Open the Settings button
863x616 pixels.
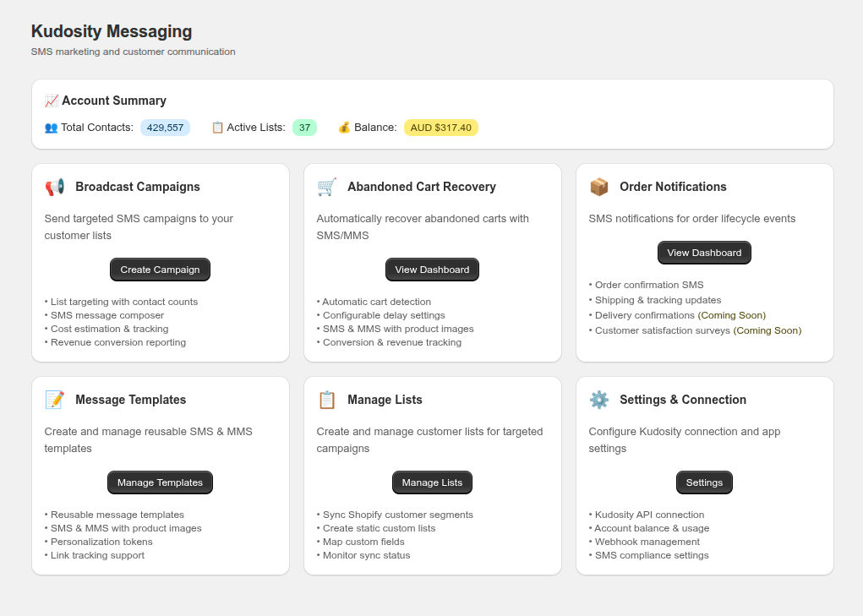[704, 482]
